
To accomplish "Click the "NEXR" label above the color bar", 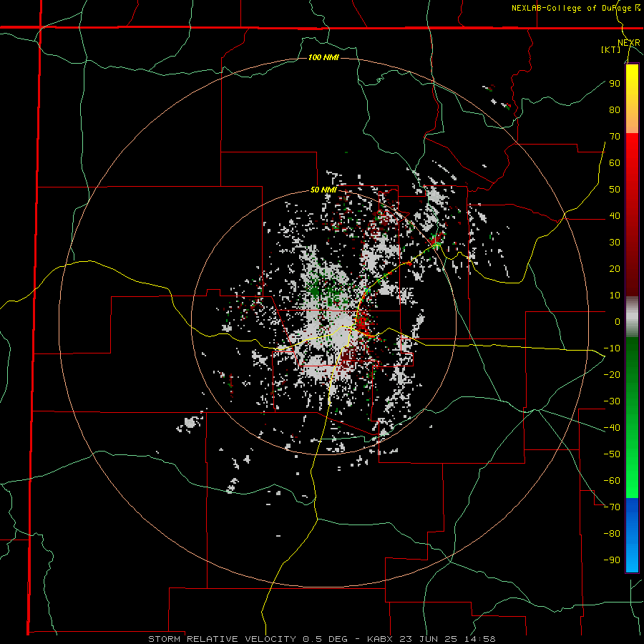I will click(629, 43).
